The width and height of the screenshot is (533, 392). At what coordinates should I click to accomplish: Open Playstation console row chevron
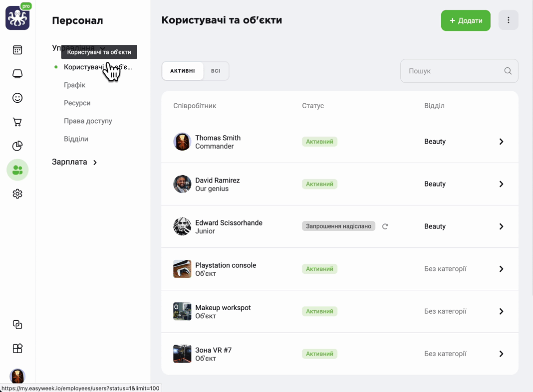click(x=502, y=269)
